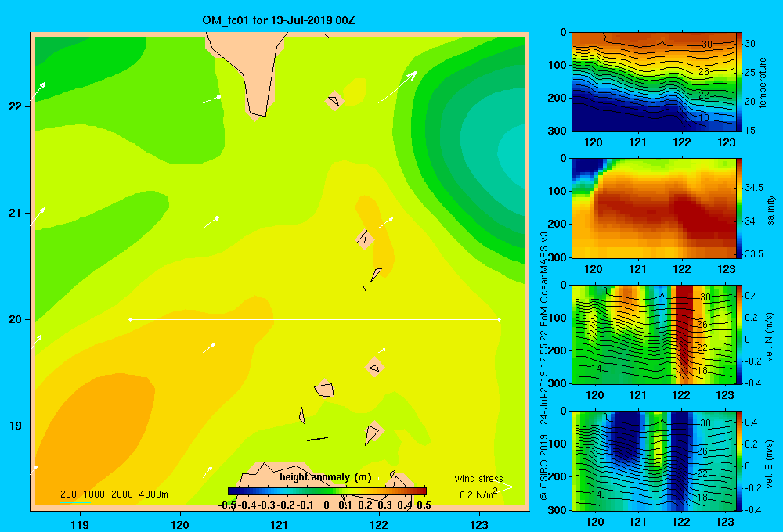
Task: Click the eastern endpoint of the white transect line
Action: (500, 319)
